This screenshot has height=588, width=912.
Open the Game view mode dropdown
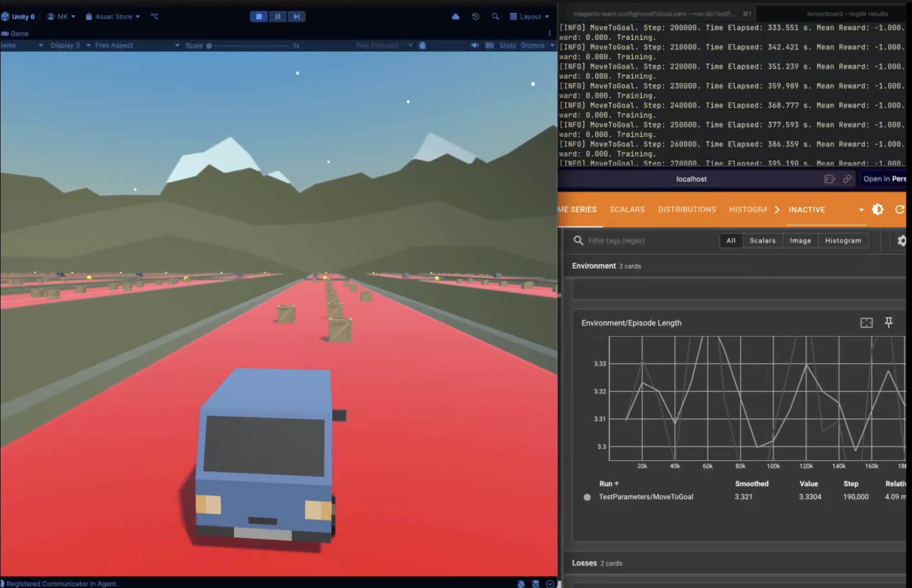(22, 45)
